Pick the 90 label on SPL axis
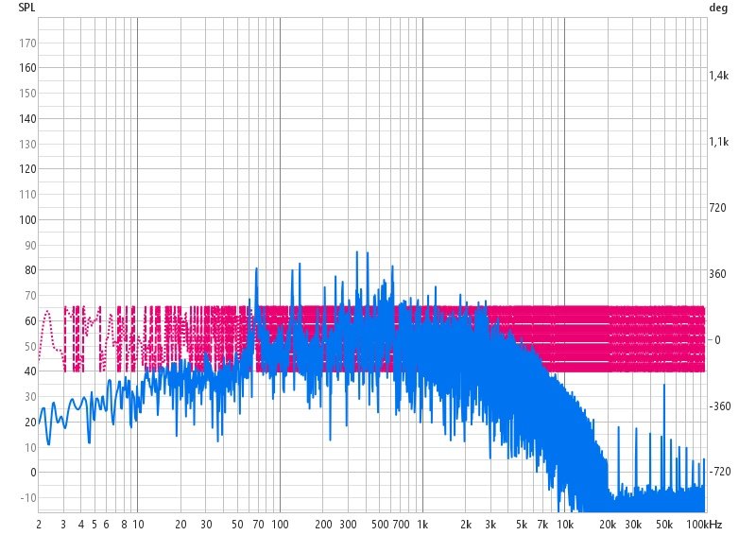This screenshot has height=535, width=756. pos(30,245)
